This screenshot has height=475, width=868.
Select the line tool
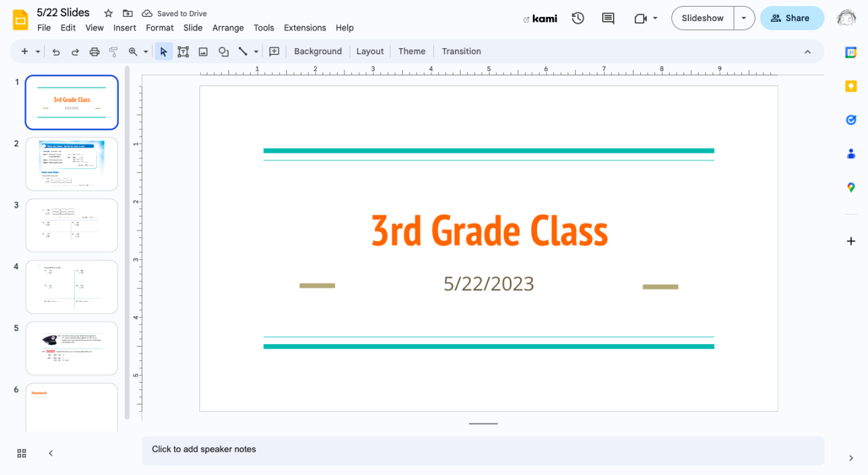tap(243, 52)
